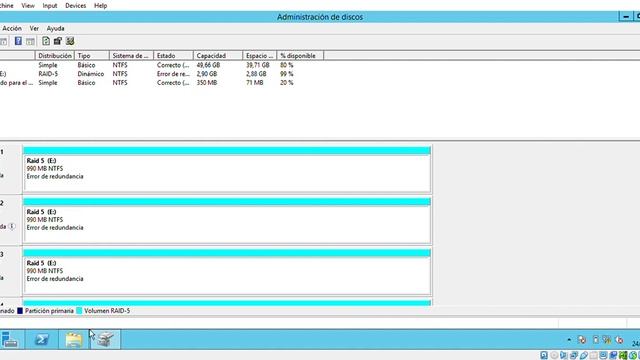Open the properties toolbar icon

[58, 41]
